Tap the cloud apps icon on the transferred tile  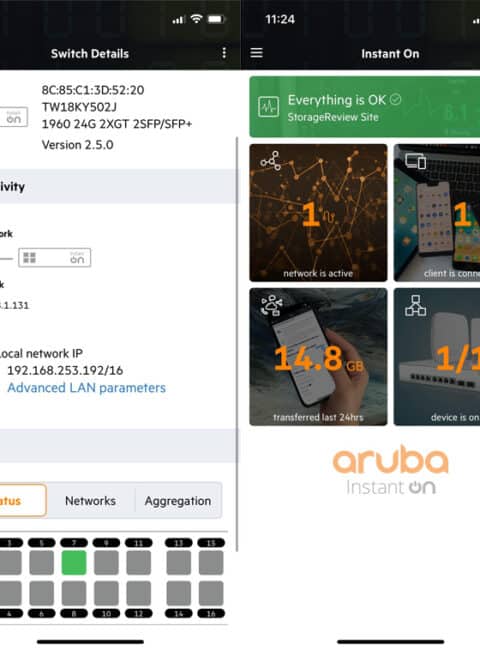coord(272,305)
